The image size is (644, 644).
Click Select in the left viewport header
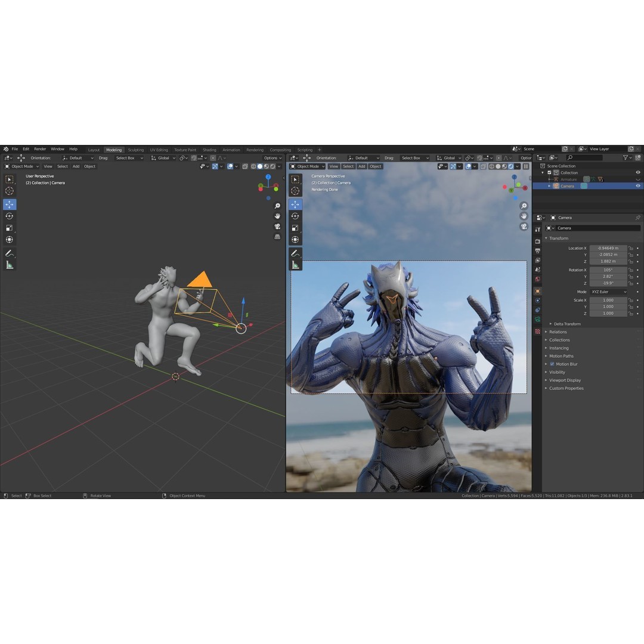click(63, 167)
